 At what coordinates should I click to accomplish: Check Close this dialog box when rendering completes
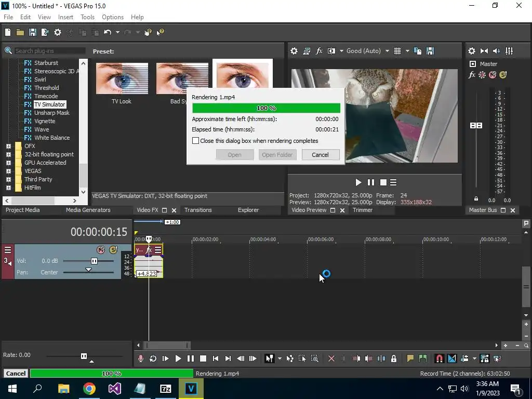[x=195, y=140]
